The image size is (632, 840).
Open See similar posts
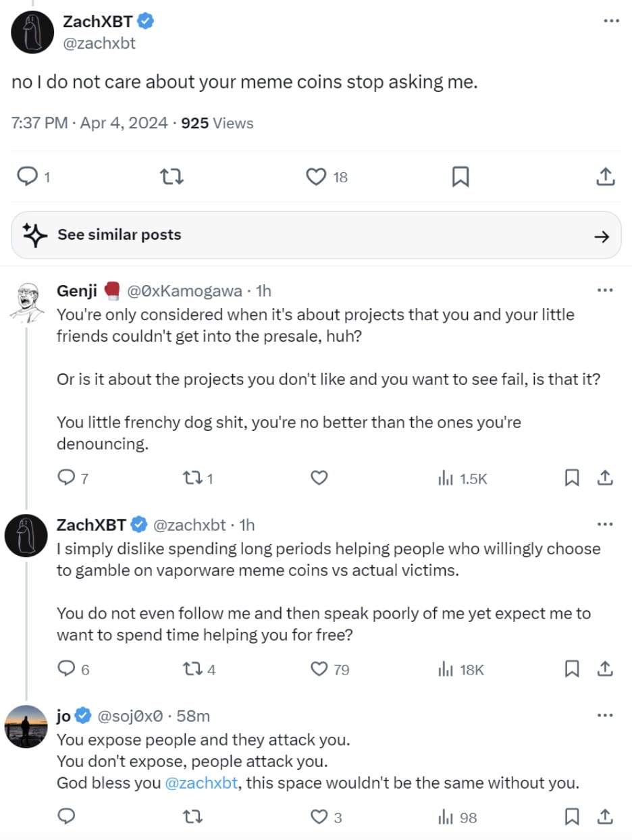118,235
